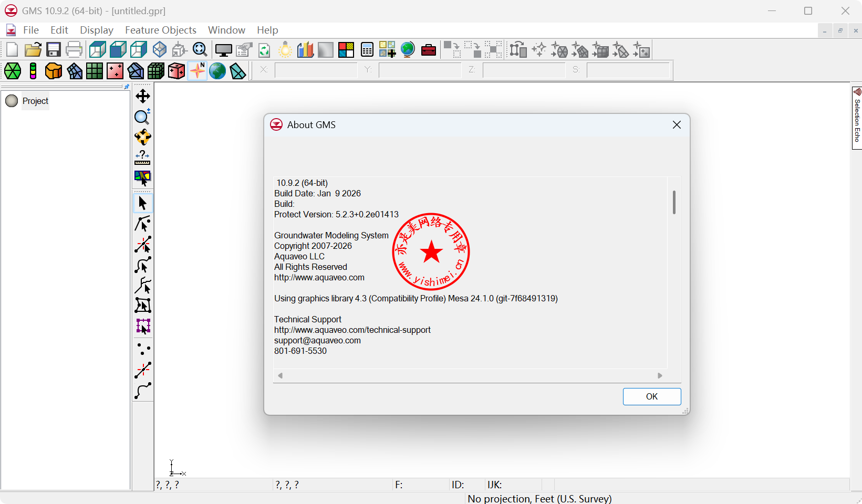The width and height of the screenshot is (862, 504).
Task: Click the Save floppy disk icon
Action: tap(54, 50)
